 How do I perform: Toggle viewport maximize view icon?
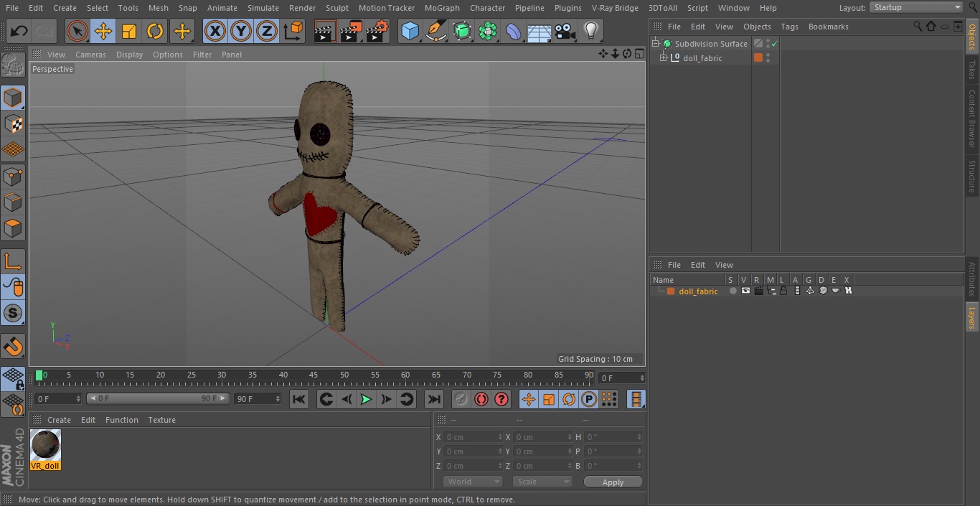[x=639, y=54]
